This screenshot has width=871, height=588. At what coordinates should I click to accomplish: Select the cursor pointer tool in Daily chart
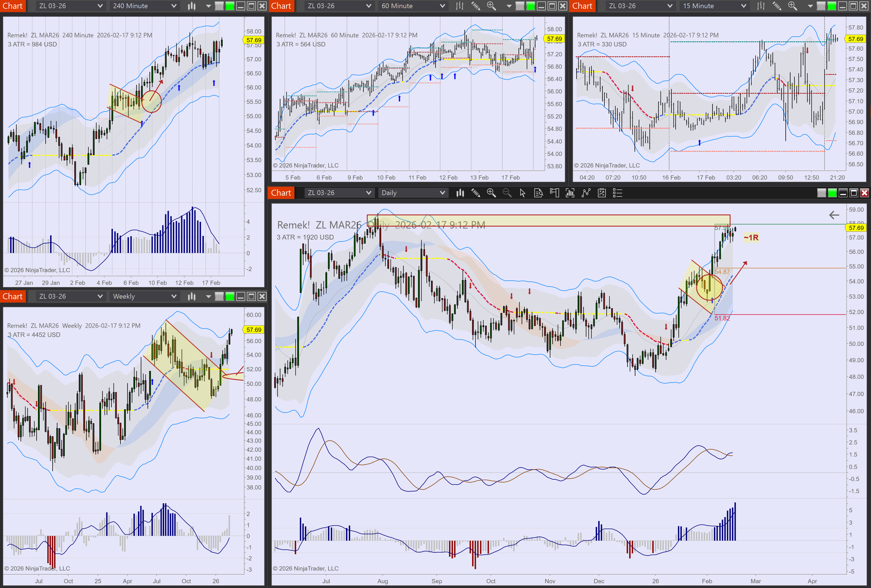(x=523, y=193)
